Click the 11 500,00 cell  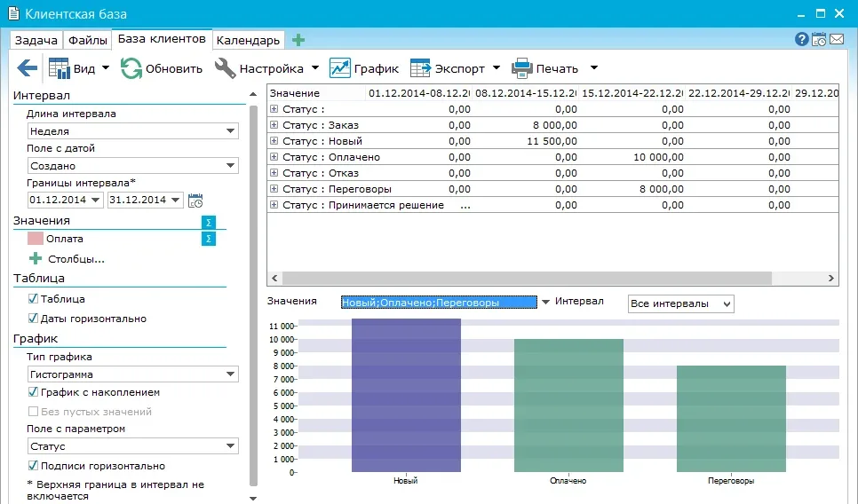552,141
